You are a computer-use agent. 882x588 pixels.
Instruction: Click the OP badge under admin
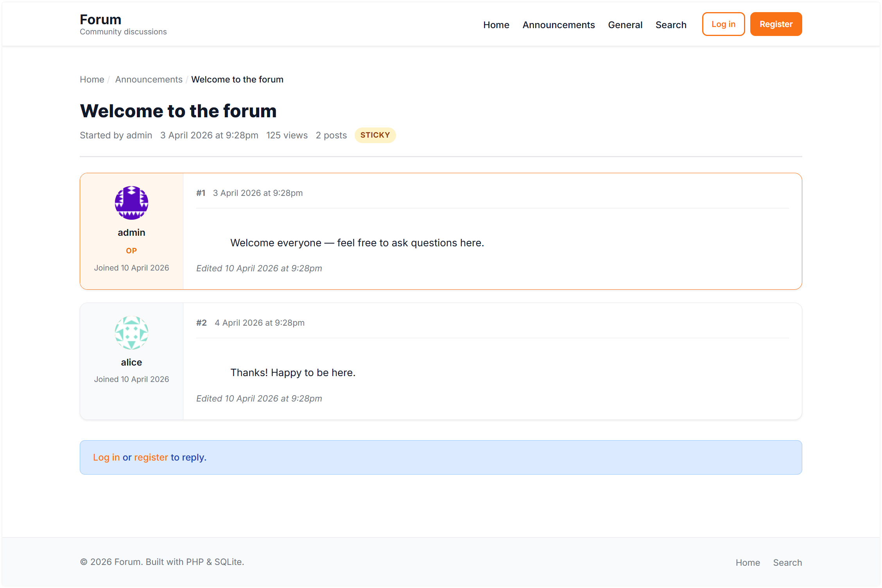[131, 251]
